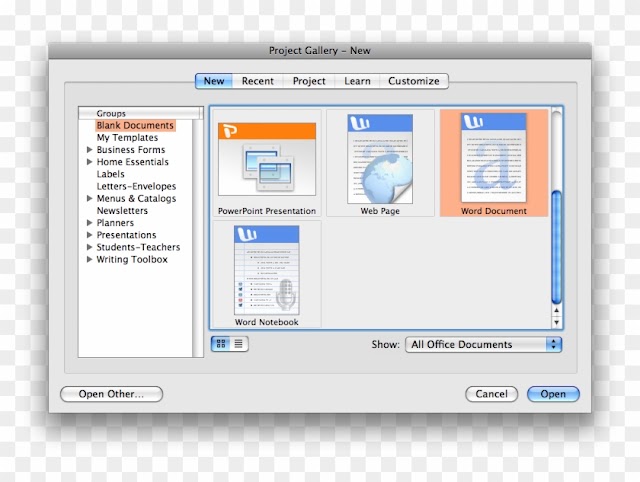This screenshot has width=640, height=482.
Task: Select the Writing Toolbox label
Action: pyautogui.click(x=132, y=259)
